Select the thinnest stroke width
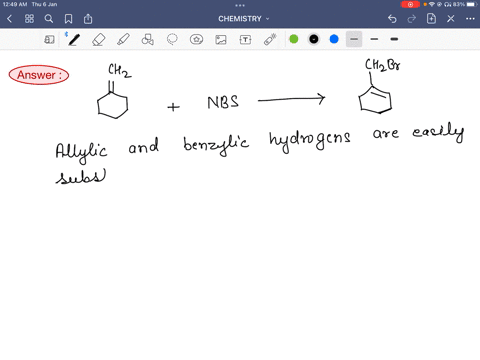The image size is (480, 360). click(x=354, y=39)
